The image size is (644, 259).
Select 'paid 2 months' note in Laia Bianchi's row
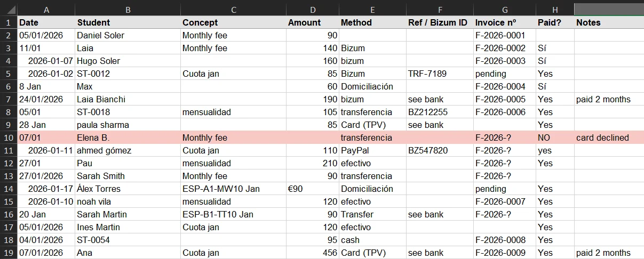click(x=609, y=99)
